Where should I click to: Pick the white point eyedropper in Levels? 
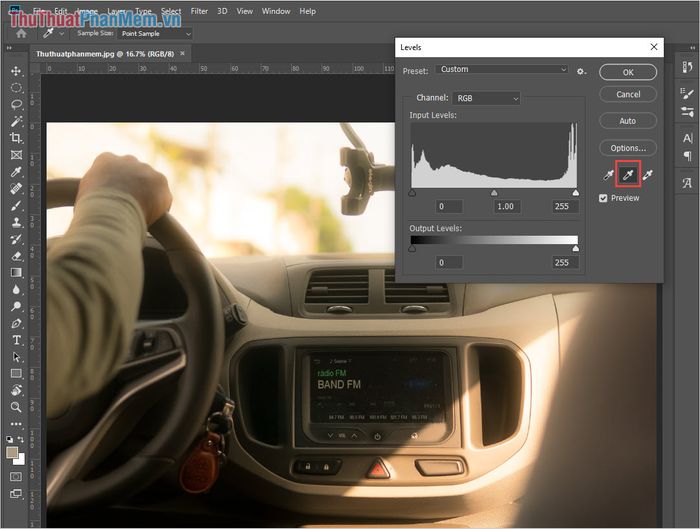coord(647,175)
